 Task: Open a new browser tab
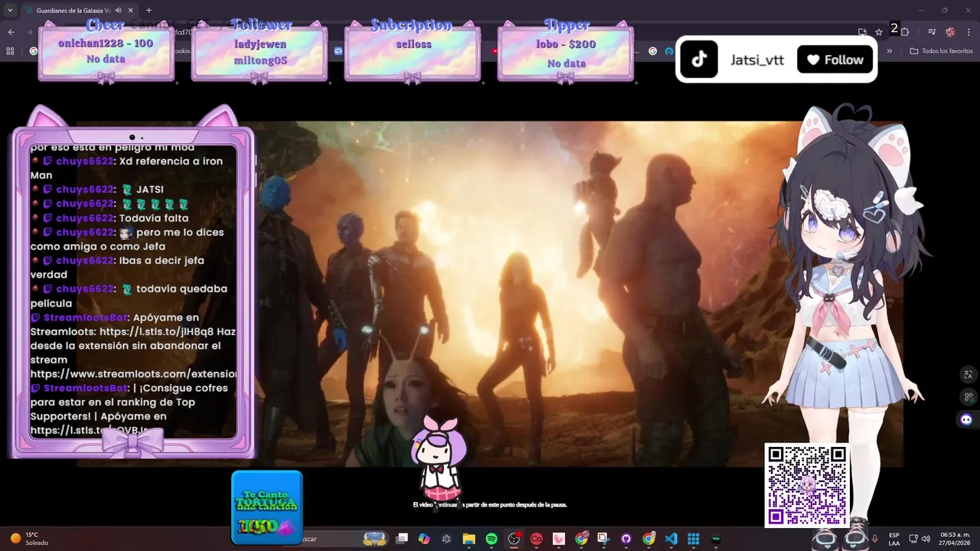[x=149, y=11]
